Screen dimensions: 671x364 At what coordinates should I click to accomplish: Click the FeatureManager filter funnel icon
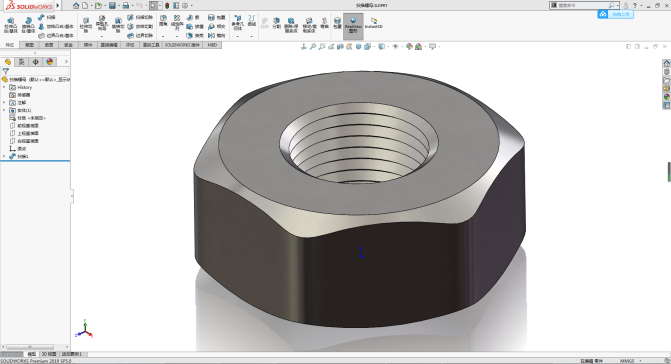point(6,71)
